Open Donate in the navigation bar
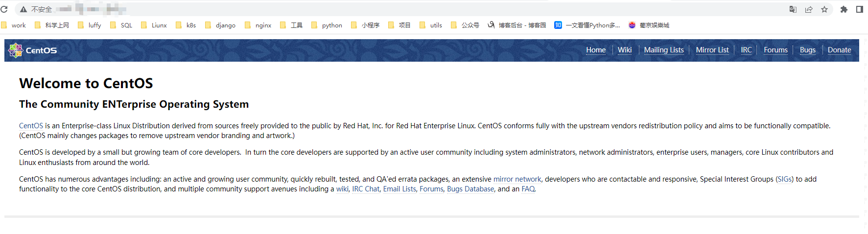The height and width of the screenshot is (234, 868). pos(839,50)
